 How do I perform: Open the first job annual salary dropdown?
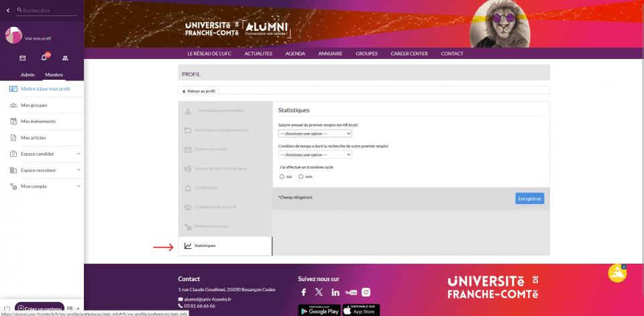pos(315,134)
